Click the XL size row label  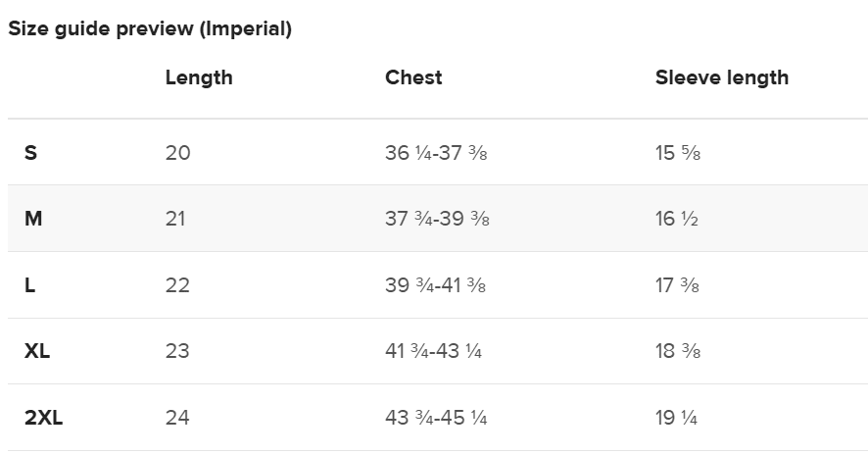(x=37, y=351)
